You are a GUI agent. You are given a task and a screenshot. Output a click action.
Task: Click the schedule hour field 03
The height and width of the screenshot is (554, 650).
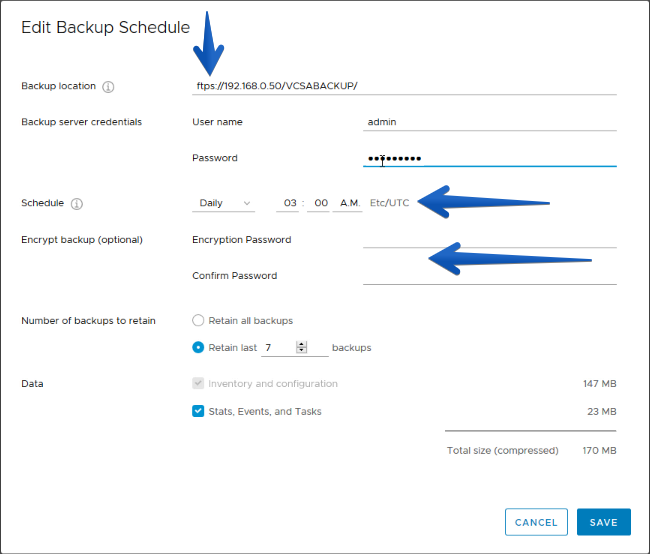(288, 203)
